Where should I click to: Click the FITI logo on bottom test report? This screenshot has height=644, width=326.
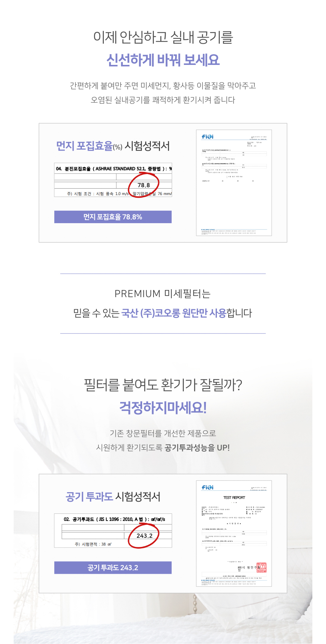(x=207, y=487)
